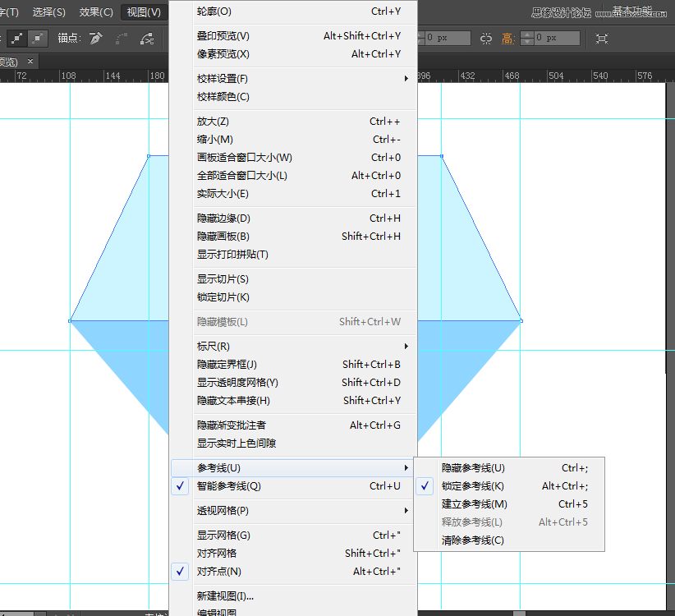Screen dimensions: 675x616
Task: Click 清除参考线 to clear guides
Action: pyautogui.click(x=475, y=540)
